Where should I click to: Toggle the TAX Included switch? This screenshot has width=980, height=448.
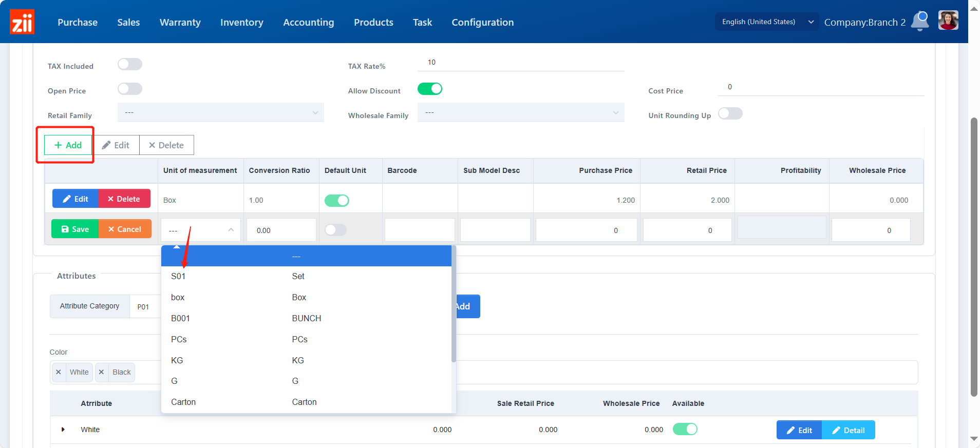pyautogui.click(x=129, y=64)
